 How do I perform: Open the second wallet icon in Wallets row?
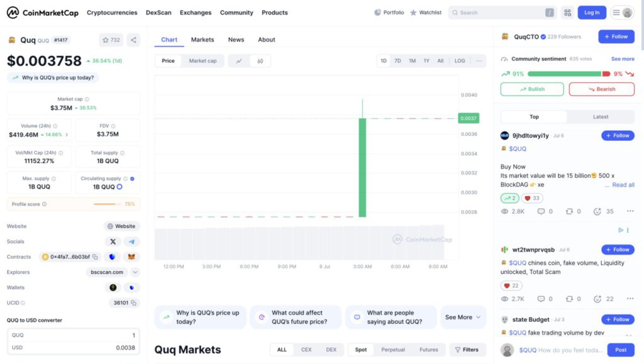coord(131,288)
